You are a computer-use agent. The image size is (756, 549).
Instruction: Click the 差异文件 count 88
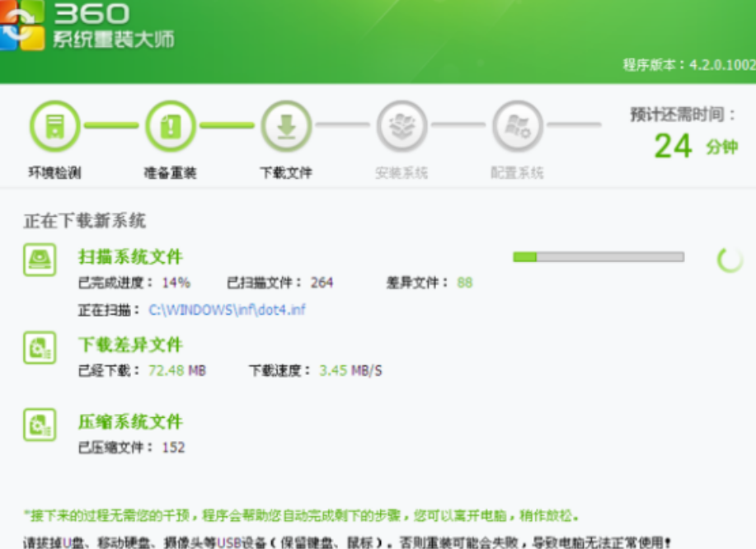pos(465,283)
